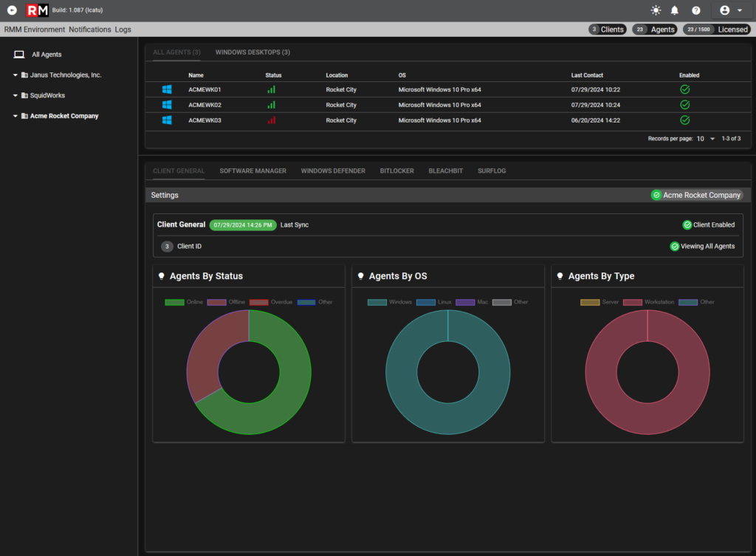The height and width of the screenshot is (556, 756).
Task: Toggle the light/dark theme sun icon
Action: coord(656,10)
